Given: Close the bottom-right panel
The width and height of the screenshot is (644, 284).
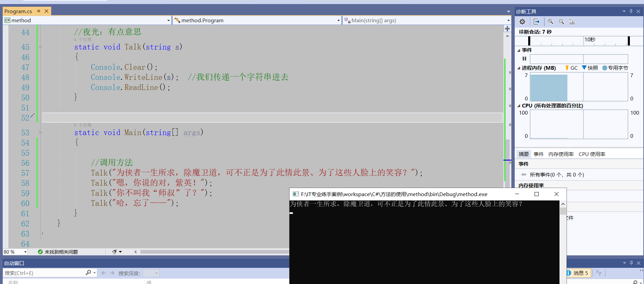Looking at the screenshot, I should (x=639, y=263).
